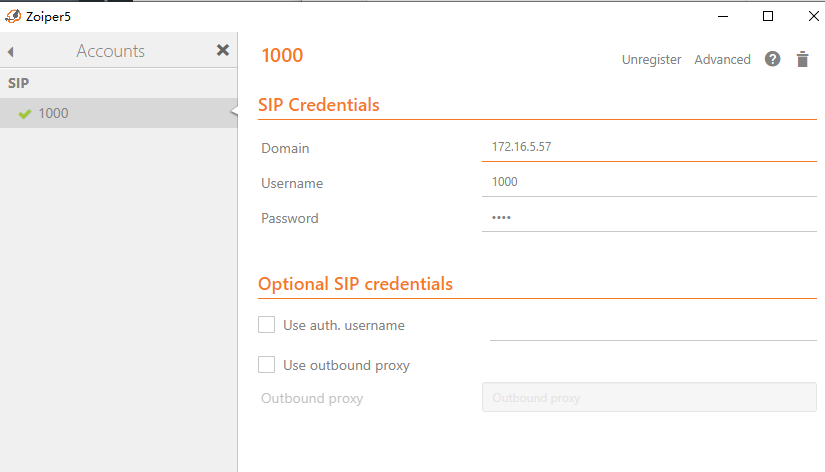Viewport: 825px width, 472px height.
Task: Click the orange 1000 account heading
Action: click(282, 55)
